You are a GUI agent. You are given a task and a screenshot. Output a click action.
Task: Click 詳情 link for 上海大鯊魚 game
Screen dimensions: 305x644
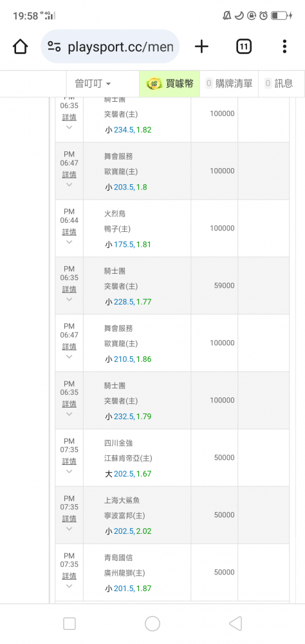69,518
